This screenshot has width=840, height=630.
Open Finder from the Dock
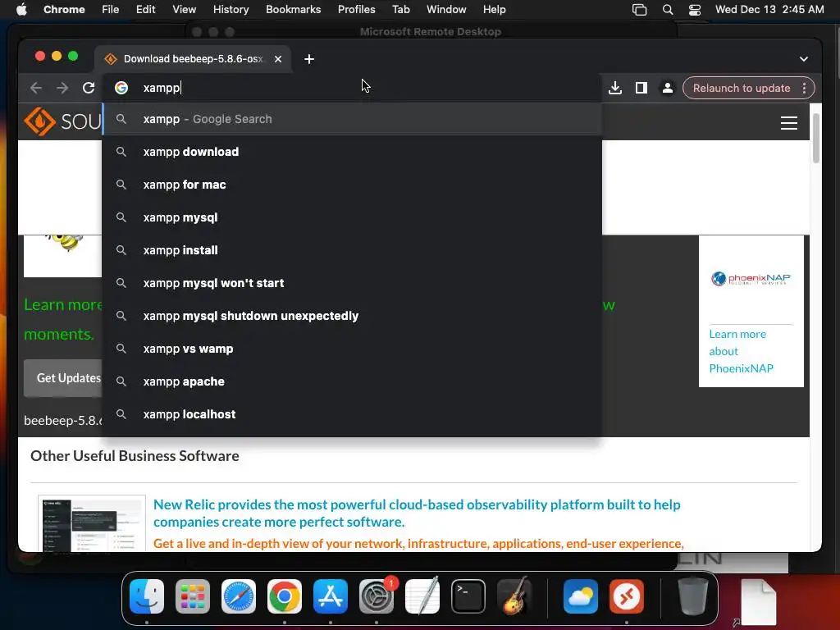[147, 596]
